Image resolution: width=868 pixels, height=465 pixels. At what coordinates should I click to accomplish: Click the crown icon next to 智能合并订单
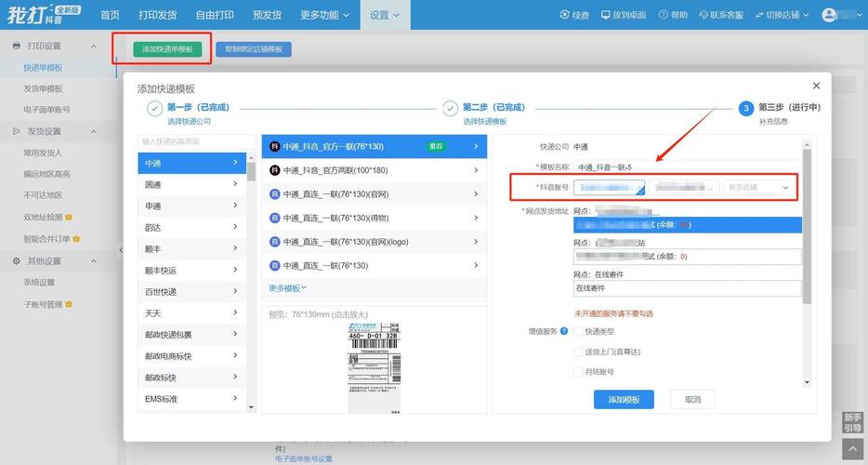coord(76,239)
